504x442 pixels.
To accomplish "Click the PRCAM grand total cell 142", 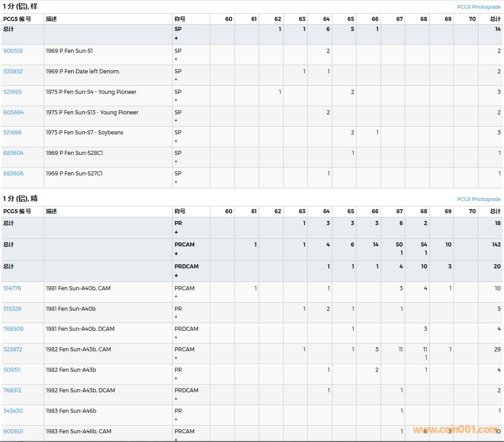I will click(x=496, y=245).
